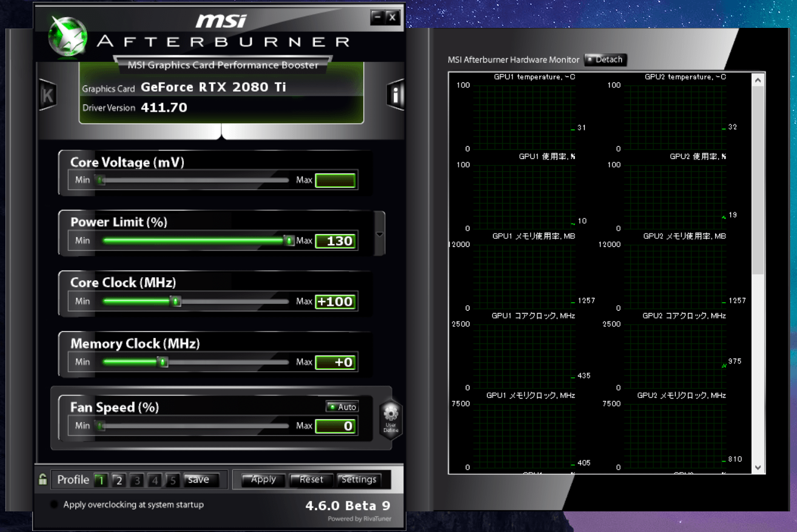Click the 'Fan Speed (%)' heading
797x532 pixels.
point(115,407)
